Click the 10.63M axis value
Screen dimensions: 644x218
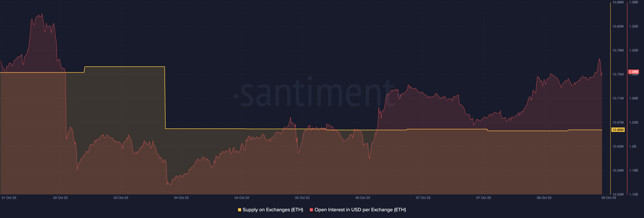[618, 146]
